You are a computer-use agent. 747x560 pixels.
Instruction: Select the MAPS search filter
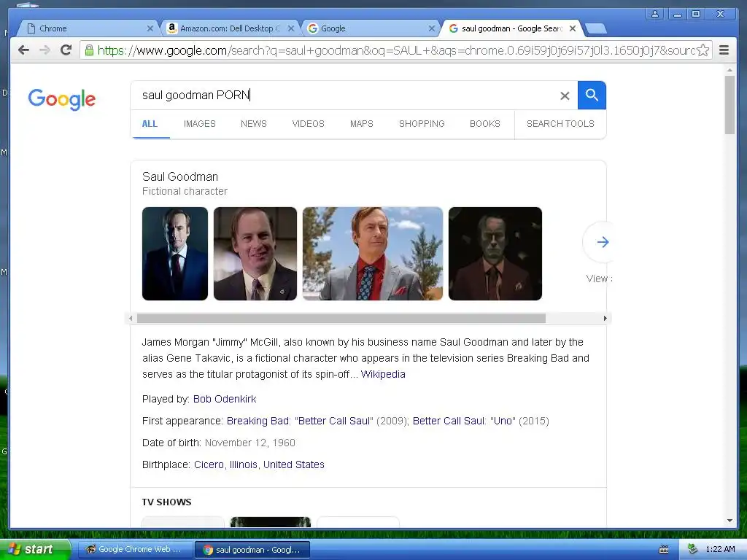362,124
